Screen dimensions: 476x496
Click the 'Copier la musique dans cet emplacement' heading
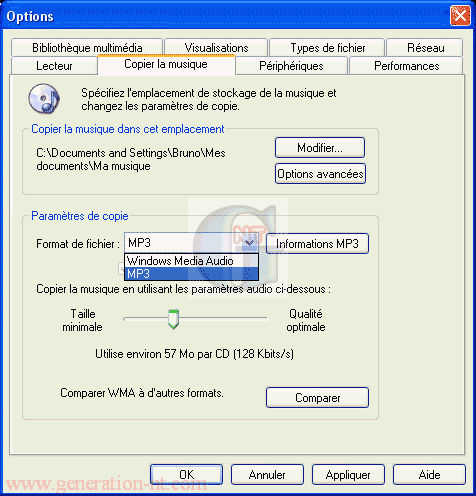[x=128, y=129]
